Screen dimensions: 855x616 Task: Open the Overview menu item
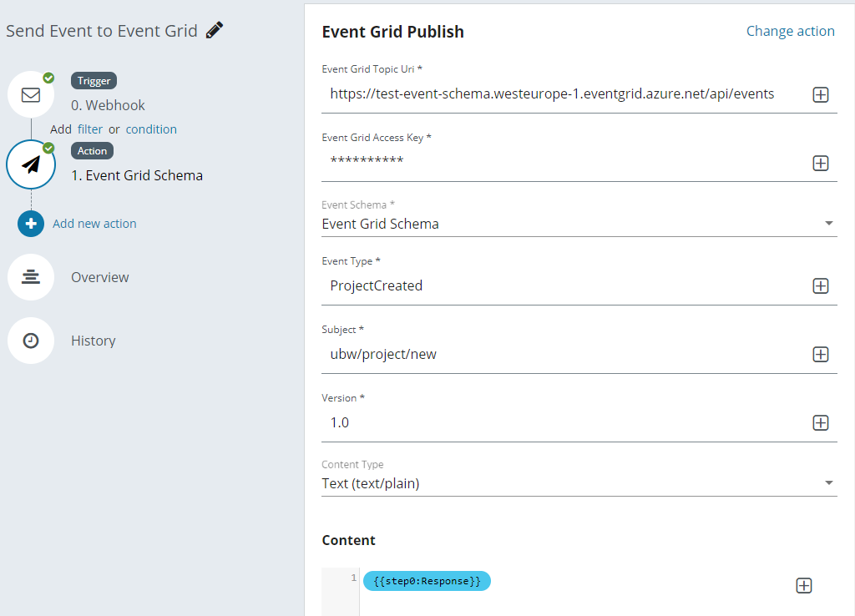(x=100, y=277)
